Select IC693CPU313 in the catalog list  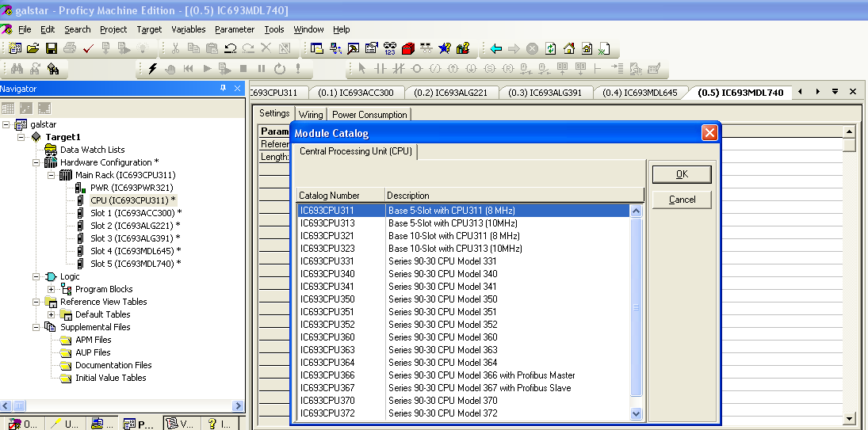[x=464, y=223]
